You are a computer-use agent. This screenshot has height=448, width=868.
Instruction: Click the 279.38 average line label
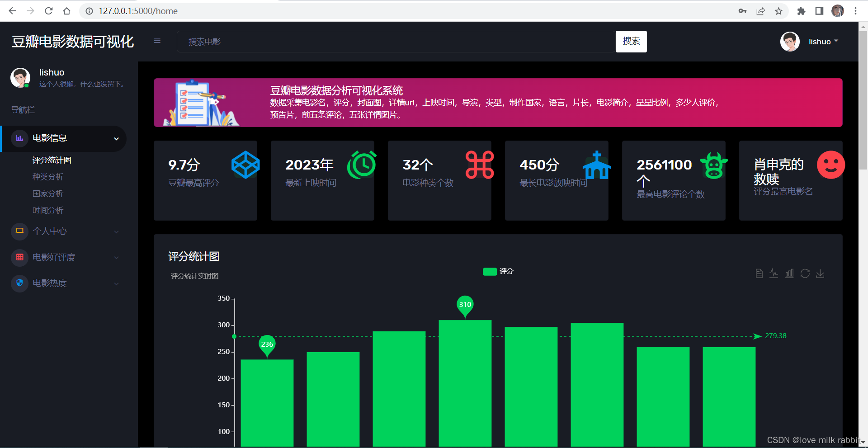pos(776,336)
